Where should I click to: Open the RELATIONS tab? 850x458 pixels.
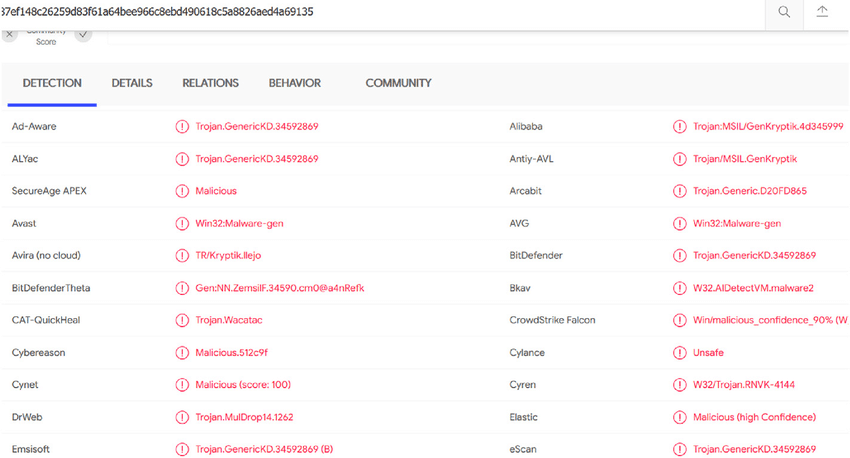tap(210, 83)
